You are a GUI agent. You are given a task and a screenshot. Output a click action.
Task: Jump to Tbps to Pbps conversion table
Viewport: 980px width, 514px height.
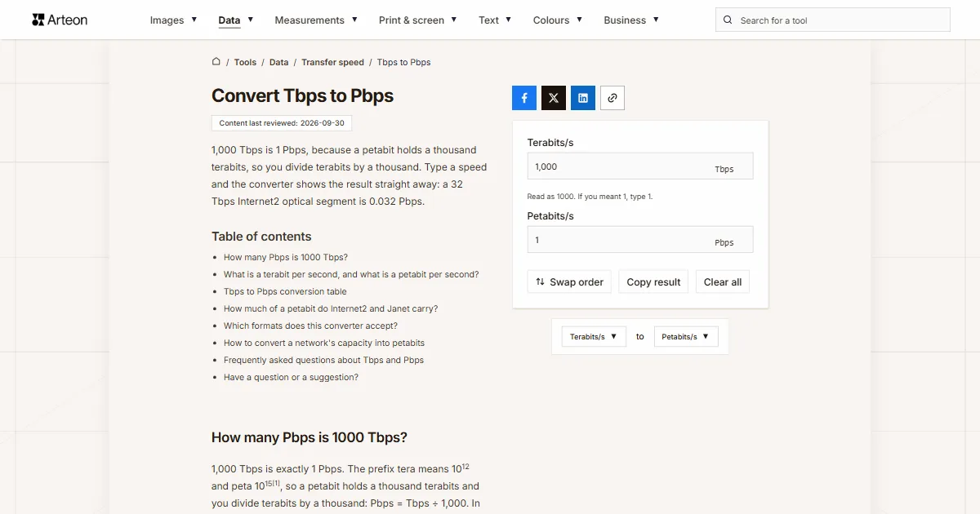point(285,291)
